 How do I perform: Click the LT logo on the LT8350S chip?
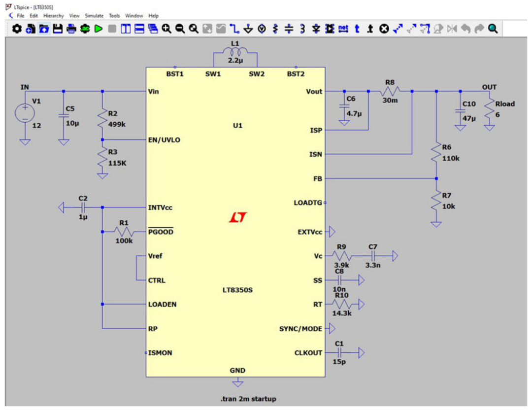point(238,217)
